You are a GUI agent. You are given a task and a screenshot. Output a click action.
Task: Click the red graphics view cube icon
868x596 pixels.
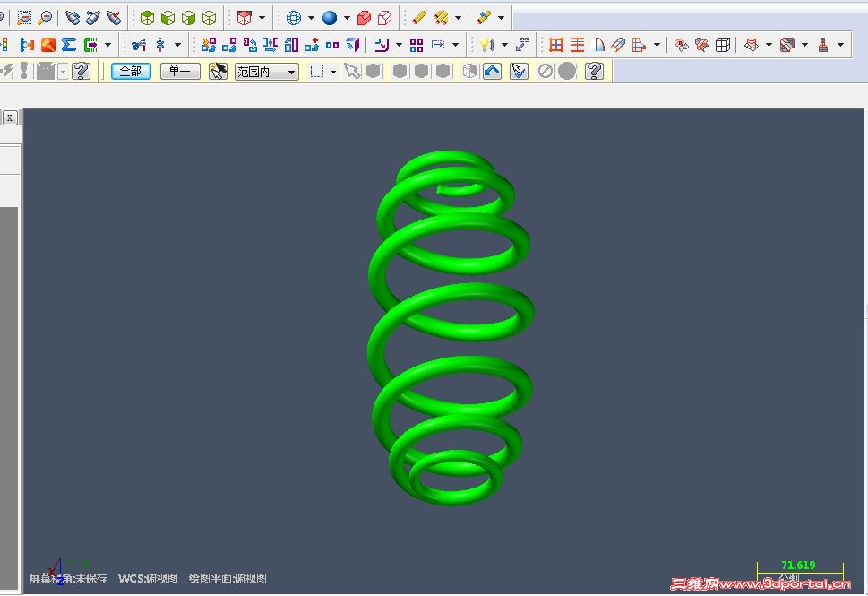[245, 18]
